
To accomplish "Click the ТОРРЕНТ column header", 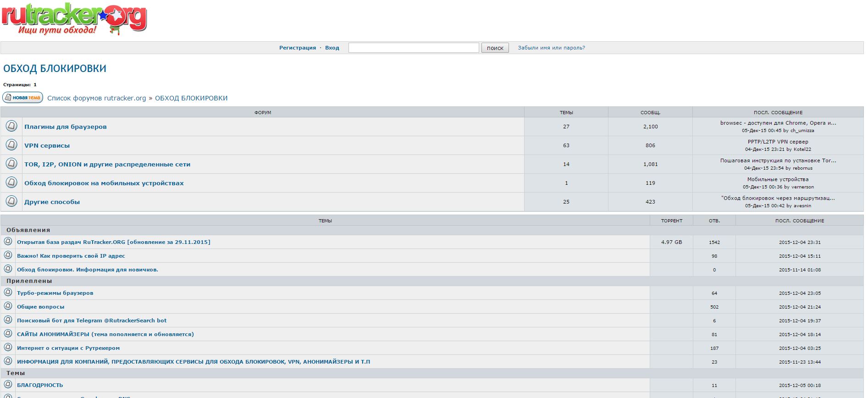I will pos(672,221).
